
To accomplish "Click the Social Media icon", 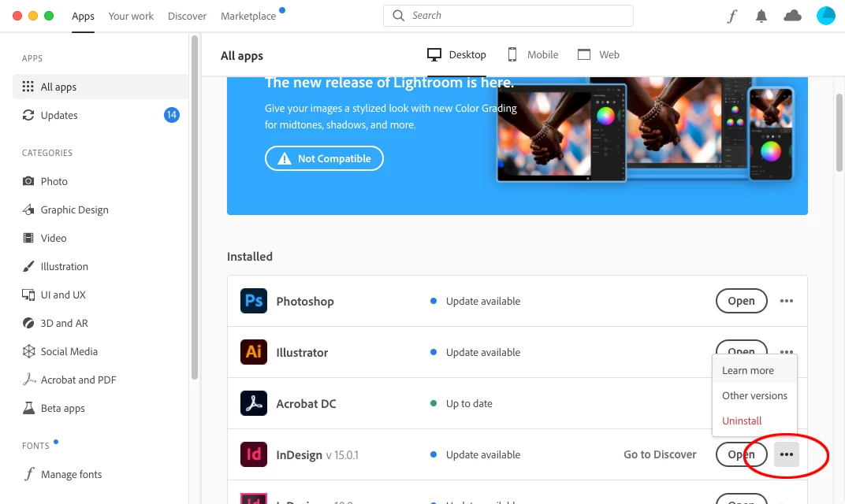I will coord(28,351).
